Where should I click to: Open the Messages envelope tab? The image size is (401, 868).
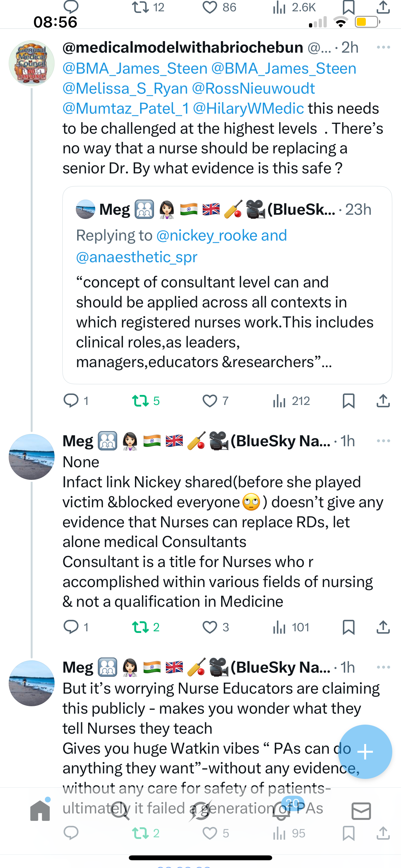tap(361, 811)
